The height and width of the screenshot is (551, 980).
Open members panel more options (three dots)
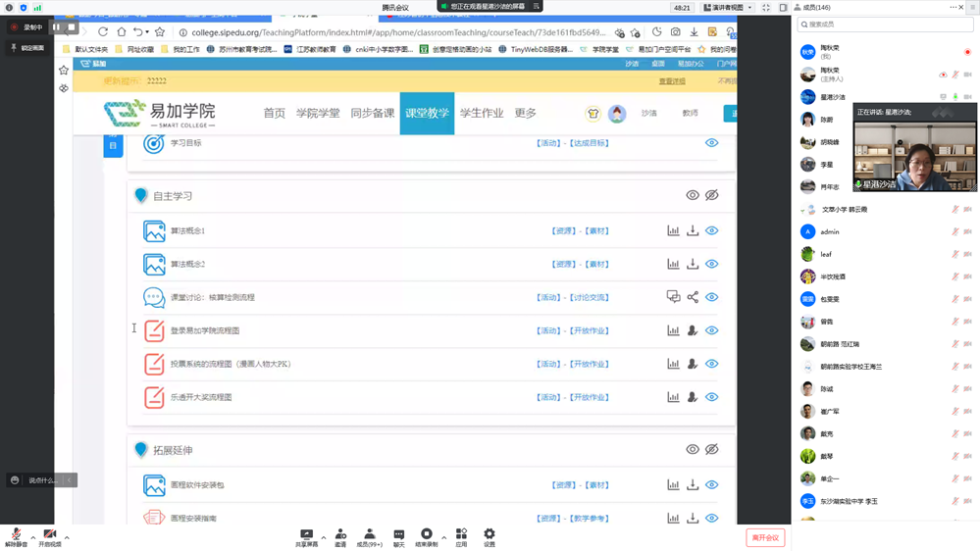(953, 7)
